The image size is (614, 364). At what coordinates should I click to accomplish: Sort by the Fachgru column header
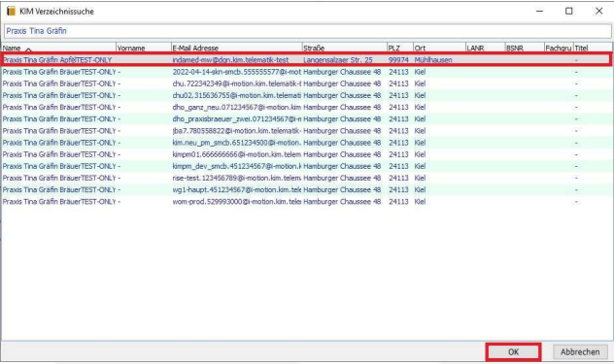pos(559,48)
